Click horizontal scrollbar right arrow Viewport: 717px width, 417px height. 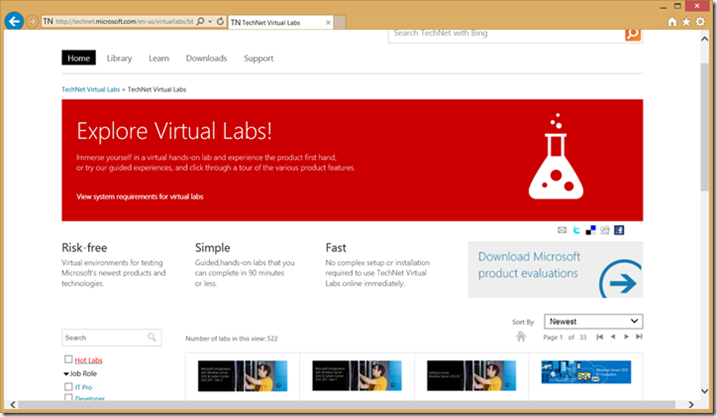[691, 405]
